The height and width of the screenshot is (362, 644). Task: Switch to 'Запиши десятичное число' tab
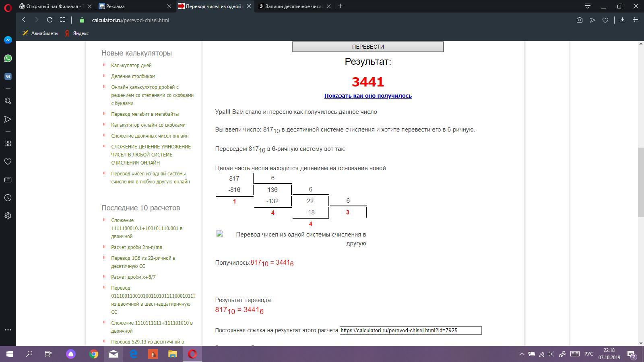[294, 6]
